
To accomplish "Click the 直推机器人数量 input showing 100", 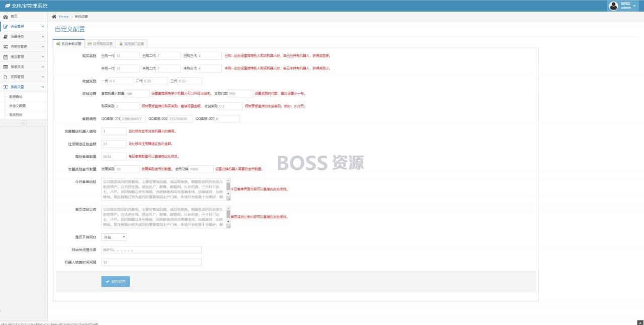I will pos(137,93).
